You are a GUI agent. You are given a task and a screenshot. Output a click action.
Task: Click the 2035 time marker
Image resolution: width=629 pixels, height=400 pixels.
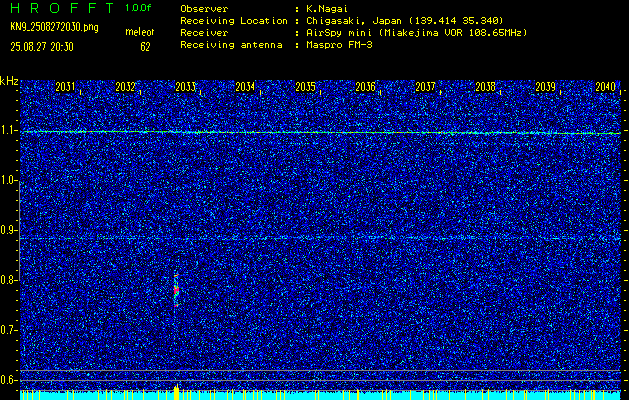click(305, 87)
